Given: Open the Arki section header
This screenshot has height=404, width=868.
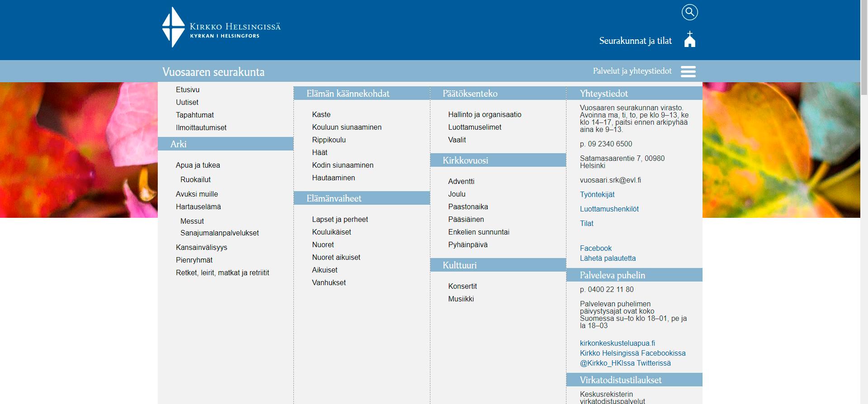Looking at the screenshot, I should coord(179,144).
